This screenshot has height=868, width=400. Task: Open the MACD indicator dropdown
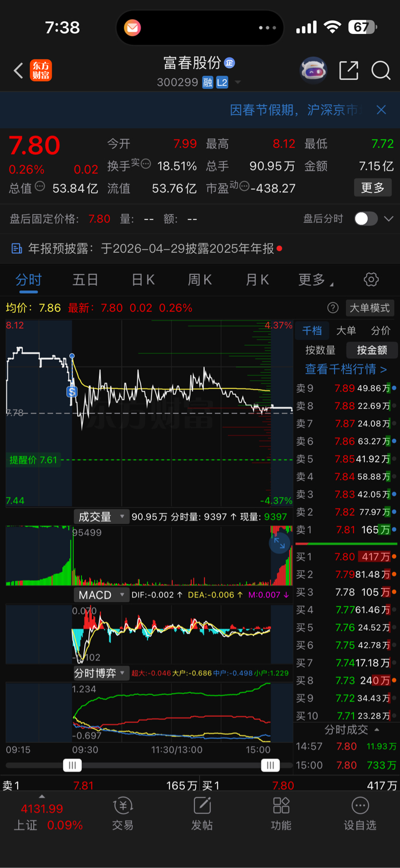point(101,595)
